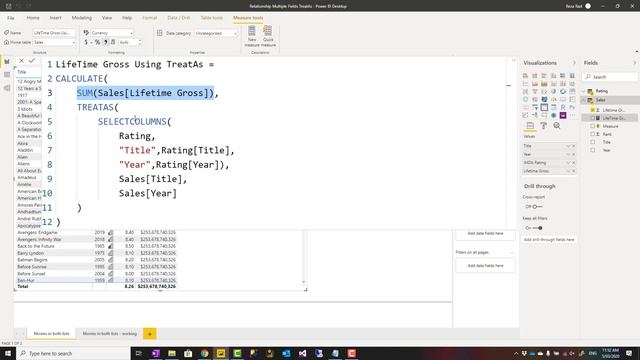Image resolution: width=640 pixels, height=360 pixels.
Task: Collapse the Sales table in Fields
Action: coord(584,100)
